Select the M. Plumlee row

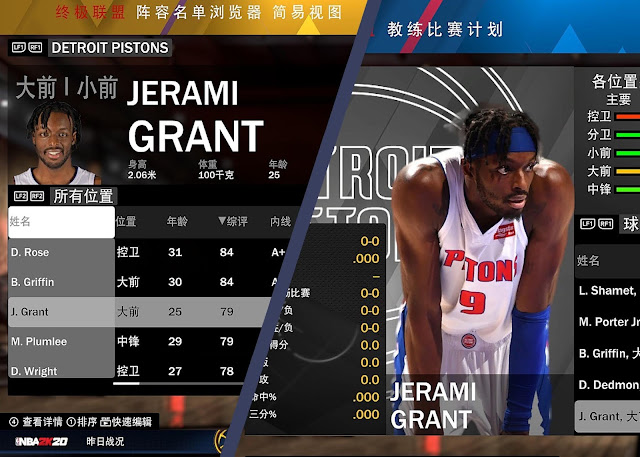133,342
